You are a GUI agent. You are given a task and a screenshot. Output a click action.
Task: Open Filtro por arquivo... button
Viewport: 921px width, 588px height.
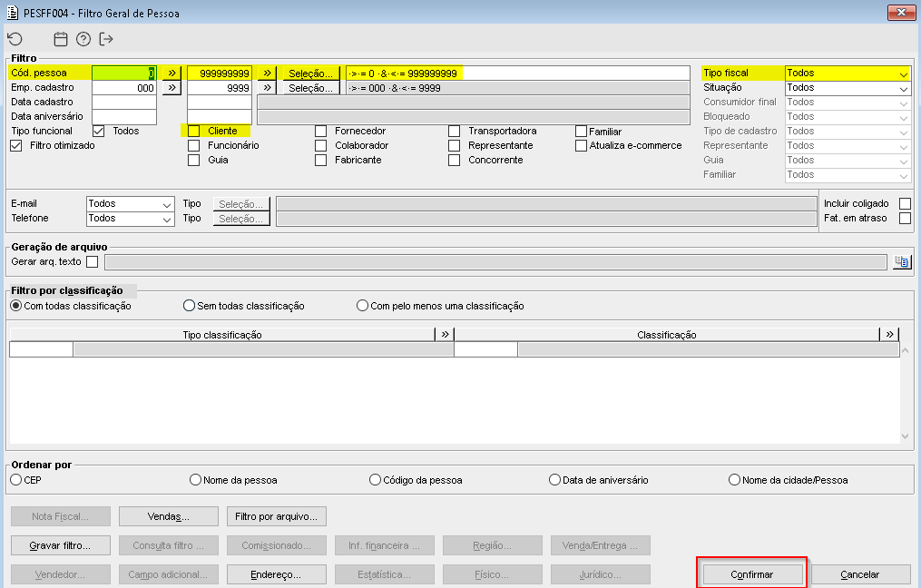[x=277, y=516]
